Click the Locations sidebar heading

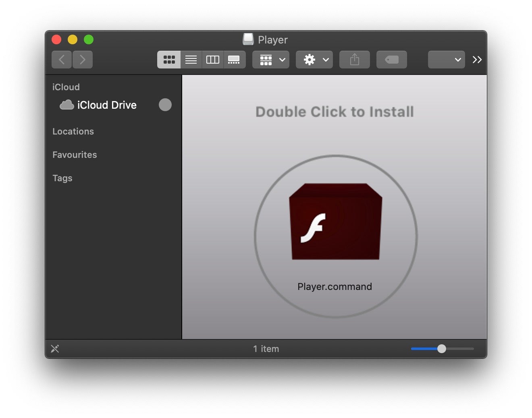[x=73, y=131]
